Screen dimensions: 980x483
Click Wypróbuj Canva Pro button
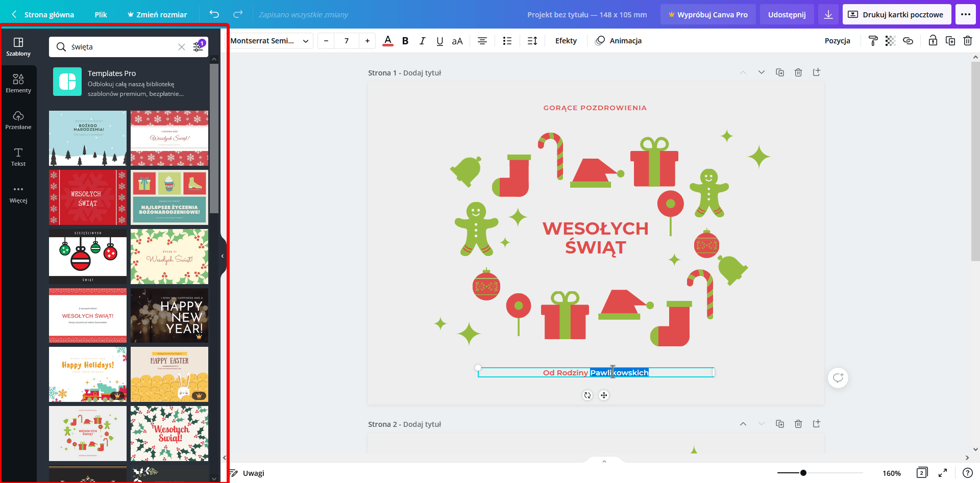708,14
